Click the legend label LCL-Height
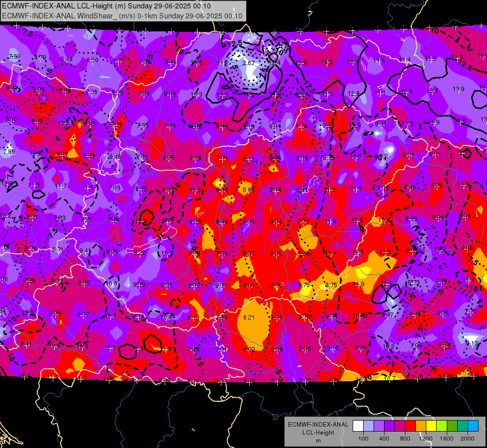 (x=318, y=433)
